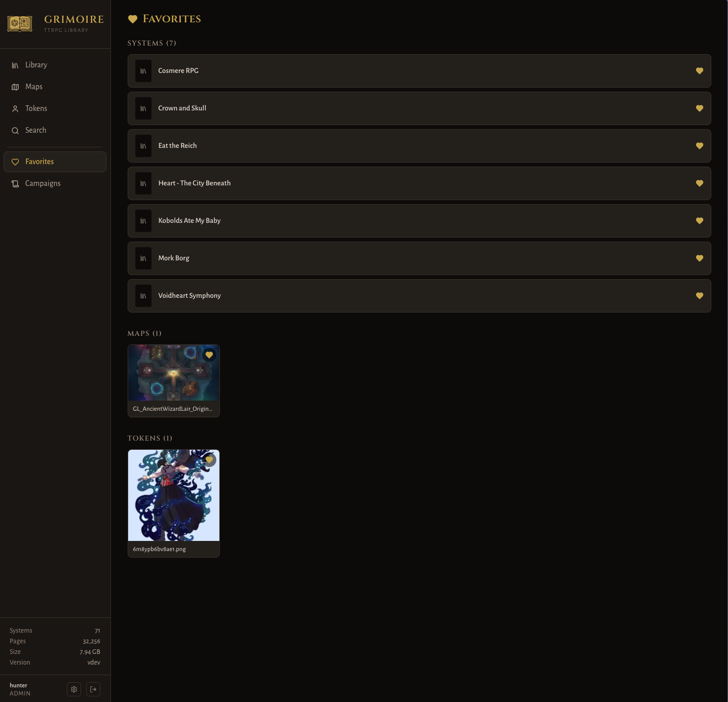Open the Mork Borg system
Image resolution: width=728 pixels, height=702 pixels.
click(x=419, y=258)
